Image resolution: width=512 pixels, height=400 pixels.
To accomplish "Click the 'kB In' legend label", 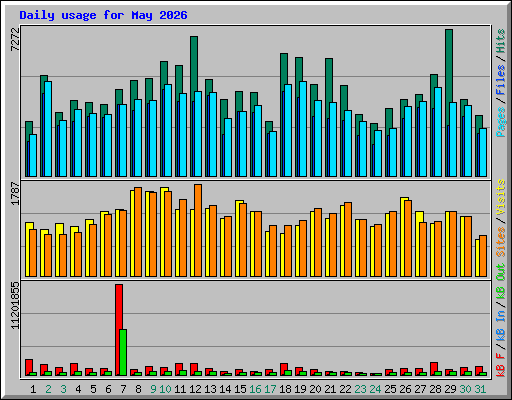I will (x=501, y=325).
